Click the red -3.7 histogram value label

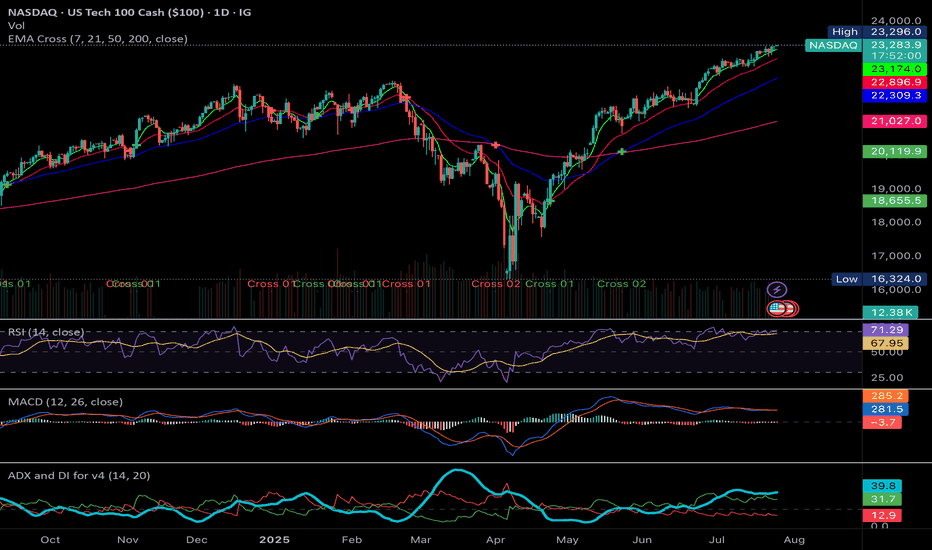[x=883, y=422]
